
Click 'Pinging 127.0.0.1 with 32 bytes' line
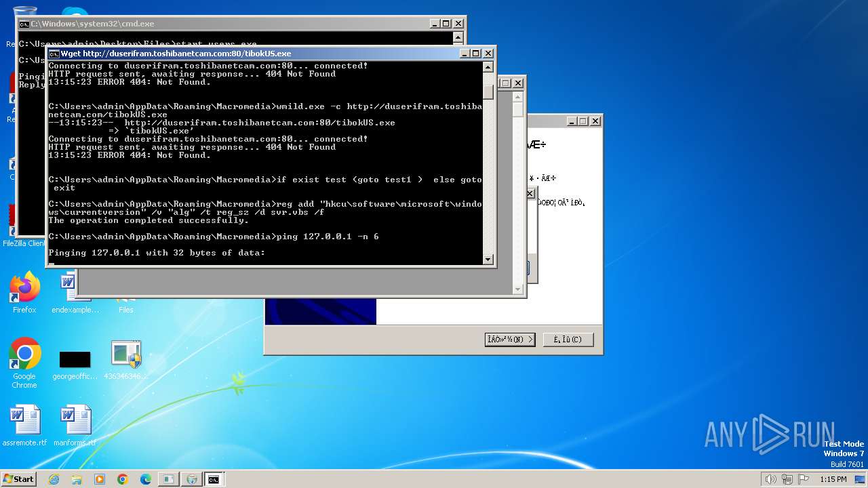[x=157, y=253]
